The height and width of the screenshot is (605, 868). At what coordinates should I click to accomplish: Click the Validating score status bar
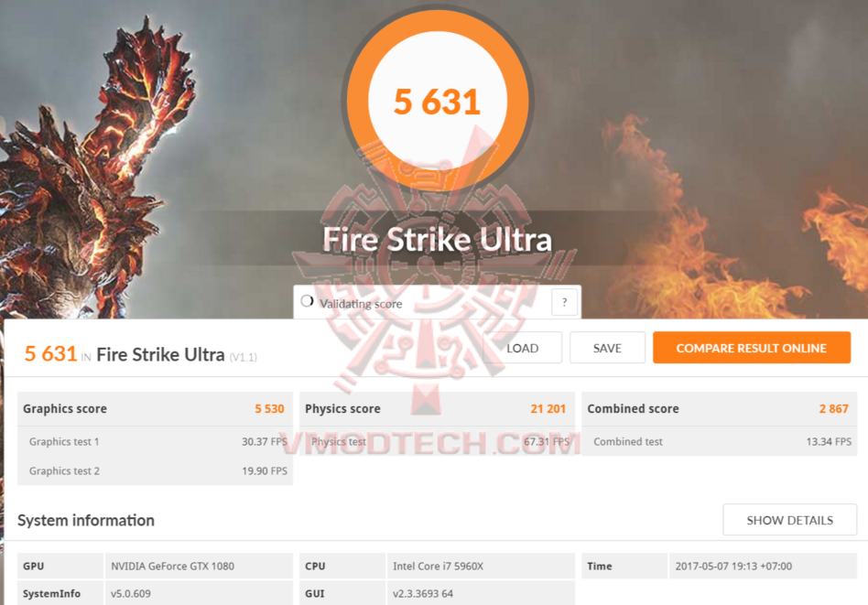437,302
